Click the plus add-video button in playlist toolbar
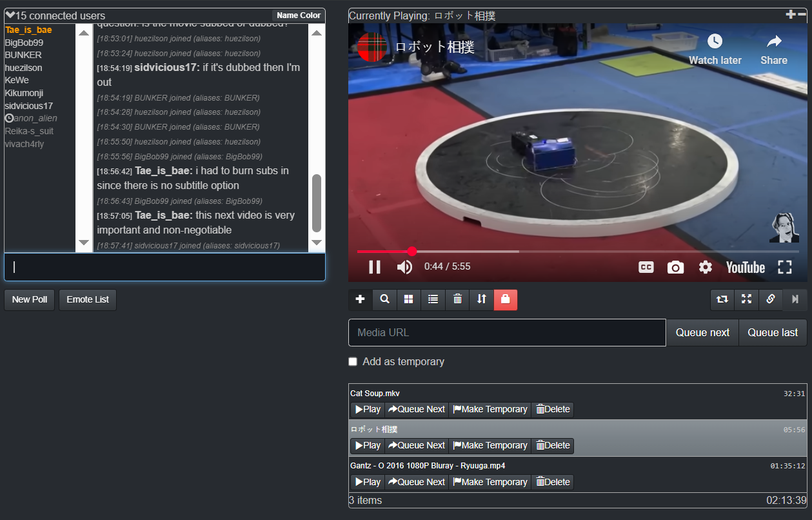The width and height of the screenshot is (812, 520). pyautogui.click(x=361, y=299)
